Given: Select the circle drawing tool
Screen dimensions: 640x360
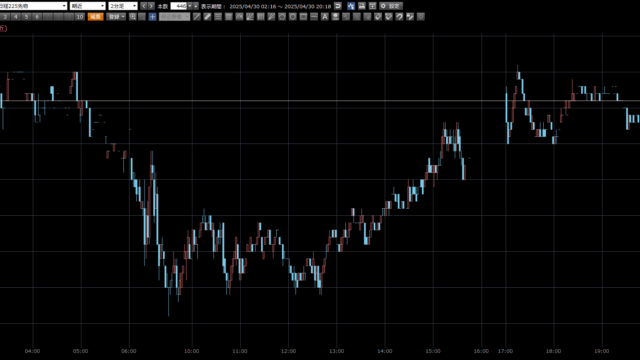Looking at the screenshot, I should pyautogui.click(x=282, y=17).
